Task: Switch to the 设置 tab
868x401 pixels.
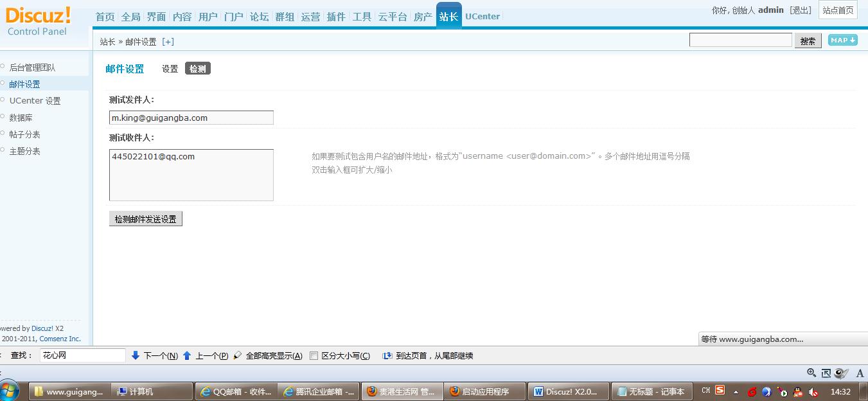Action: pyautogui.click(x=170, y=69)
